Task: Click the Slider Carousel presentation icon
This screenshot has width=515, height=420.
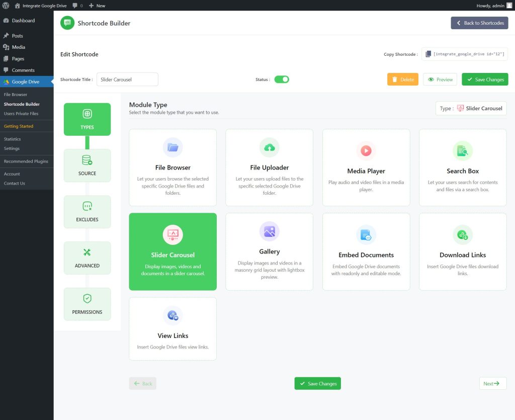Action: pos(173,235)
